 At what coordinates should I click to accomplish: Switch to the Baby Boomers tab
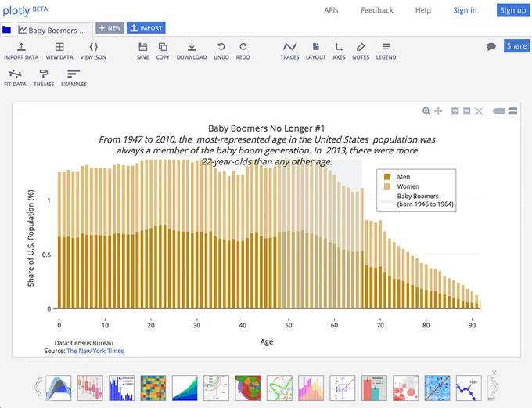pos(54,30)
